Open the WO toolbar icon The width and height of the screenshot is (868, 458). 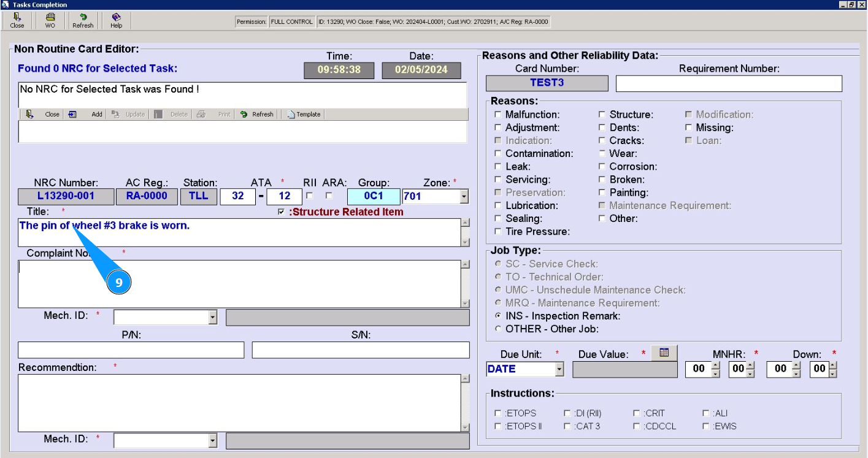[50, 20]
